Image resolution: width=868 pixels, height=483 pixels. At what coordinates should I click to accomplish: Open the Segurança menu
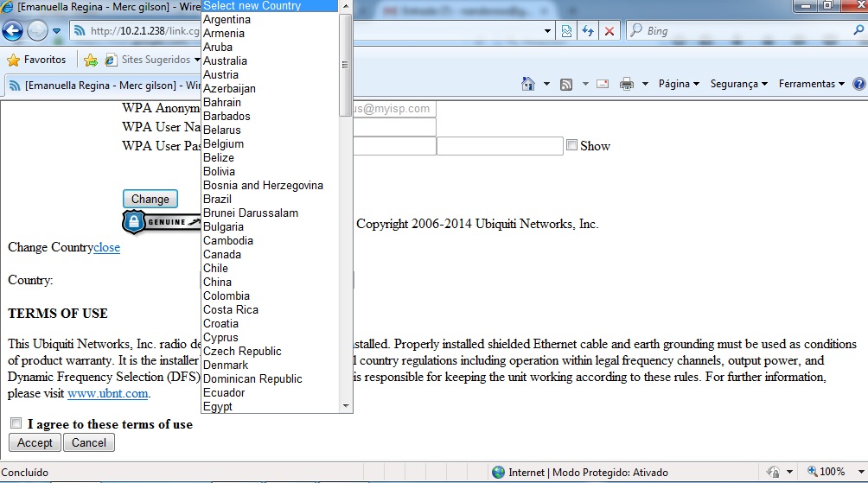(739, 84)
